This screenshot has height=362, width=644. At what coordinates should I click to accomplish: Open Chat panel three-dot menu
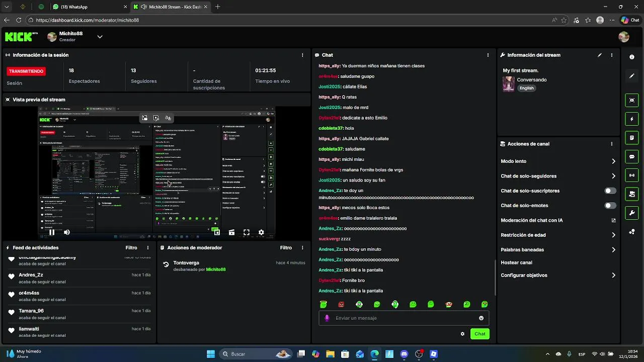[488, 55]
